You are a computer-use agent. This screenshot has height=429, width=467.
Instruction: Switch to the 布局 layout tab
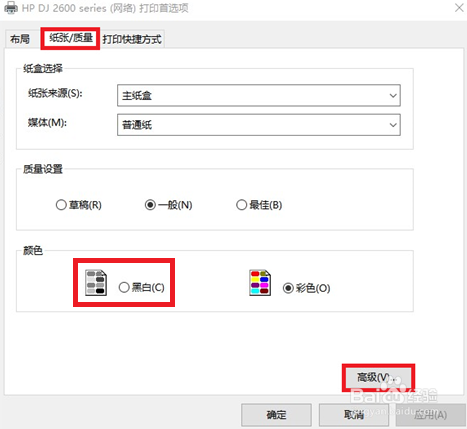pyautogui.click(x=20, y=39)
